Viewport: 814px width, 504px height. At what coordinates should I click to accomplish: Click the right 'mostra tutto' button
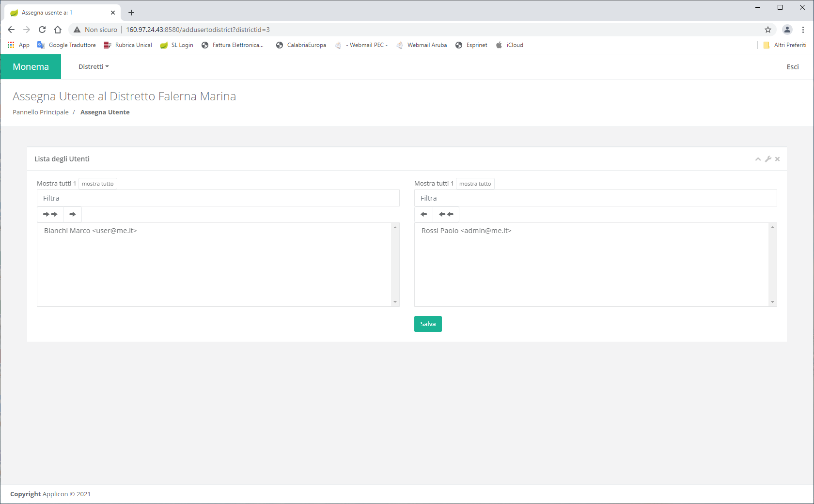pos(475,184)
